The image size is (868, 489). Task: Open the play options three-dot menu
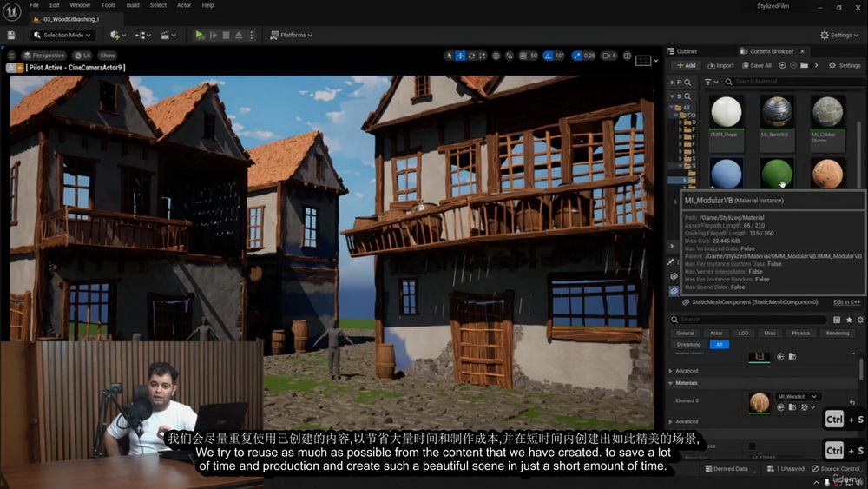[x=252, y=35]
